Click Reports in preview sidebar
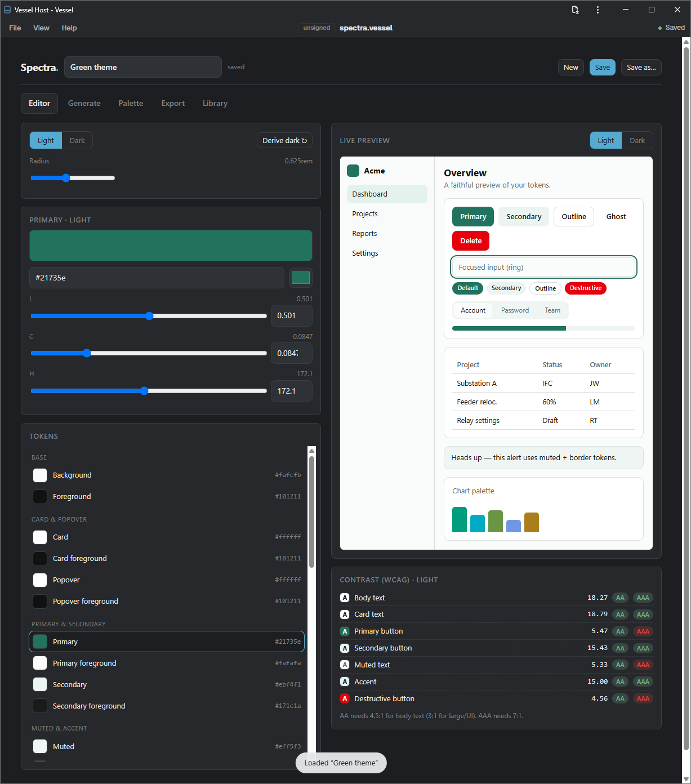Image resolution: width=691 pixels, height=784 pixels. pos(387,233)
